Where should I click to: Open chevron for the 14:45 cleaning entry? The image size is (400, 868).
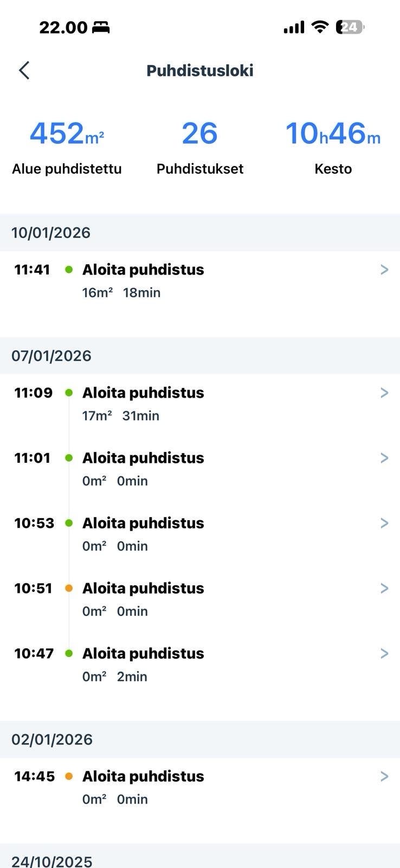pos(384,776)
